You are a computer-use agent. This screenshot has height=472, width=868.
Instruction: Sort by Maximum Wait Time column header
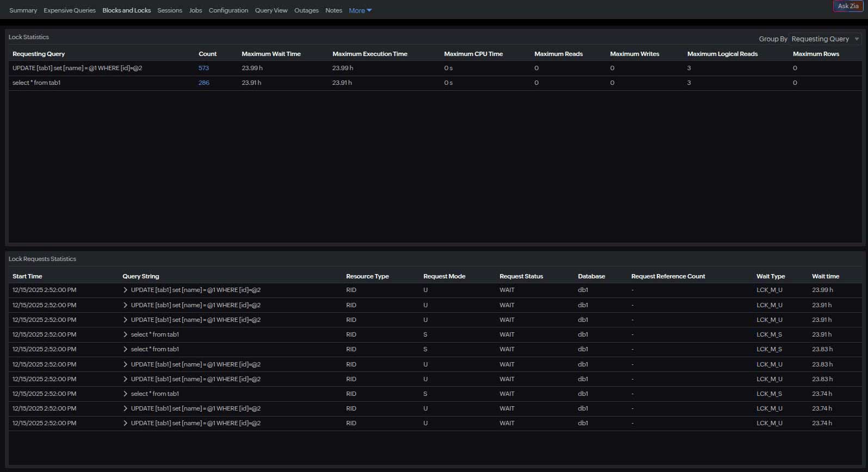pos(271,54)
